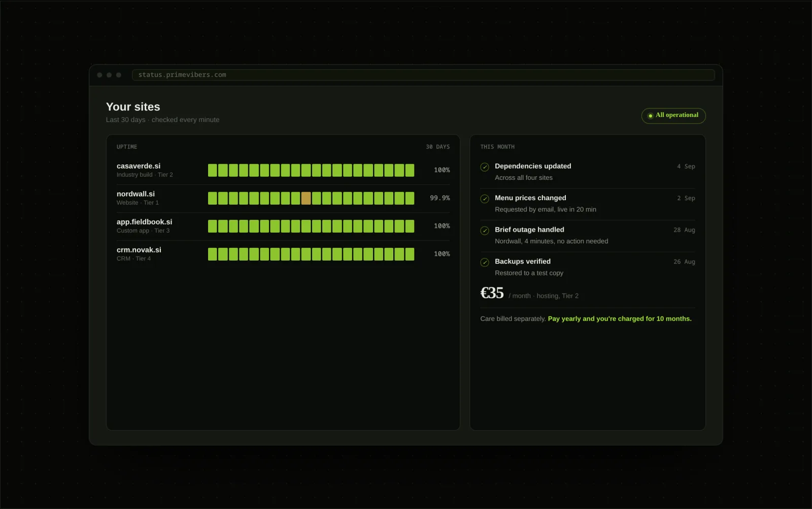
Task: Click the Your sites heading
Action: (x=133, y=107)
